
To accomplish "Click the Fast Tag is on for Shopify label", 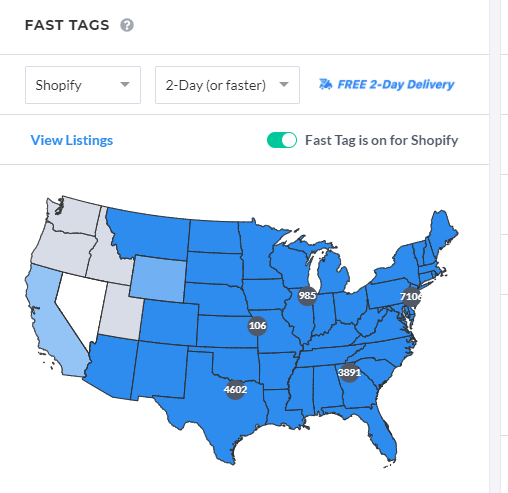I will coord(382,140).
